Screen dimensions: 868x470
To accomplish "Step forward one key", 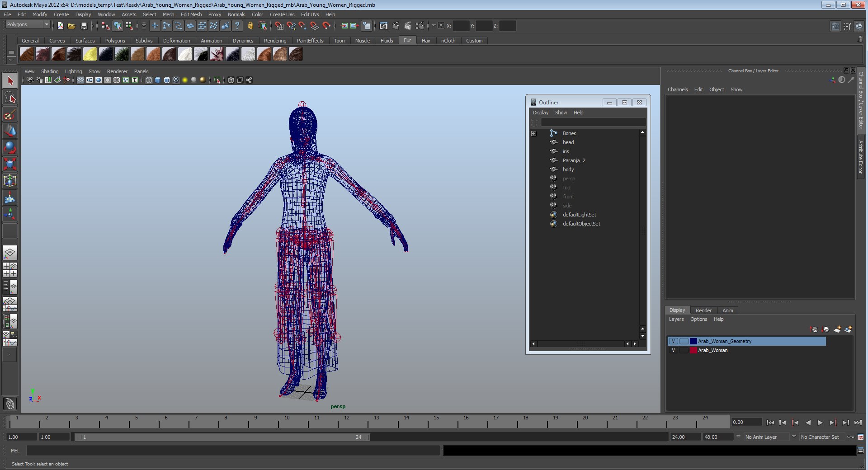I will click(833, 423).
